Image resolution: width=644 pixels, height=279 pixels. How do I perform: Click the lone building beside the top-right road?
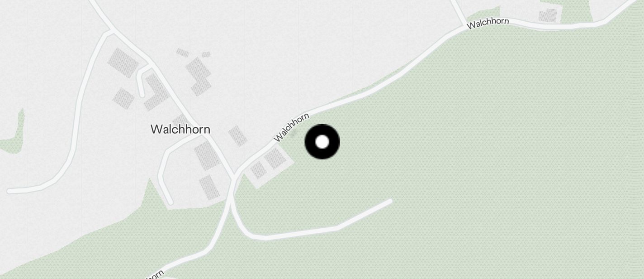[x=548, y=15]
